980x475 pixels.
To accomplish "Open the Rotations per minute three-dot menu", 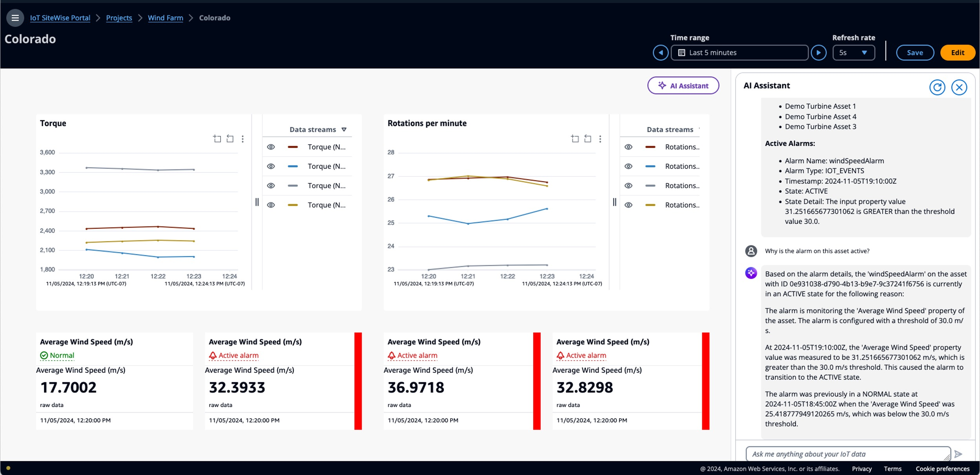I will 600,139.
